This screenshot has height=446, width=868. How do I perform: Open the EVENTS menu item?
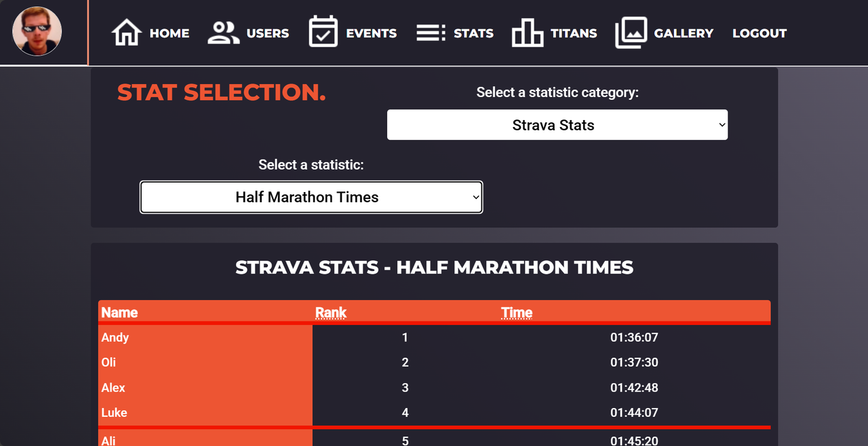(x=372, y=33)
